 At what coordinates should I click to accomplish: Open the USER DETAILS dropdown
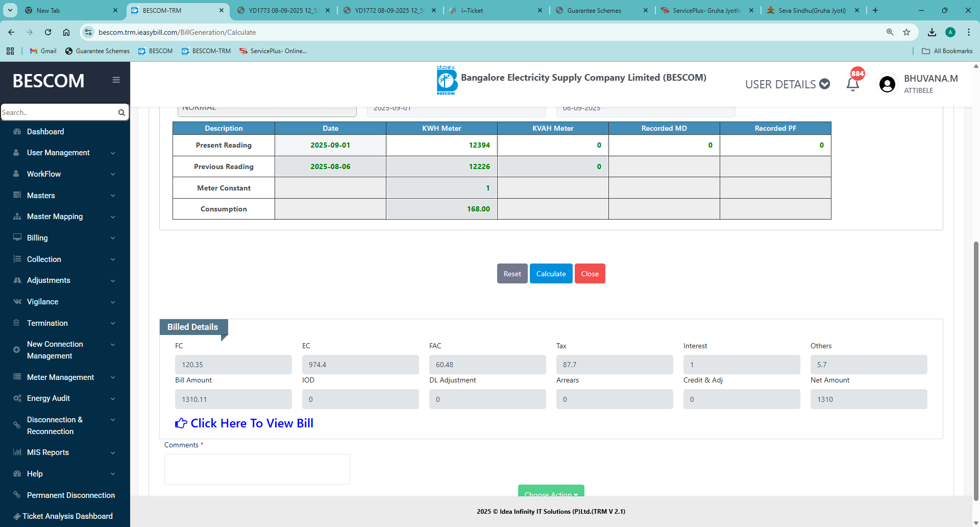tap(787, 84)
